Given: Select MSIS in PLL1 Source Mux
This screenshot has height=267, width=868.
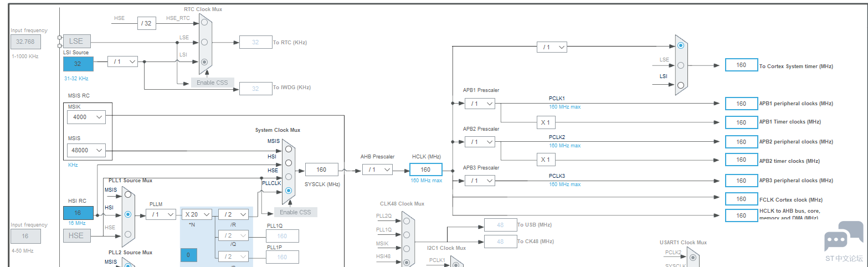Looking at the screenshot, I should pyautogui.click(x=128, y=194).
